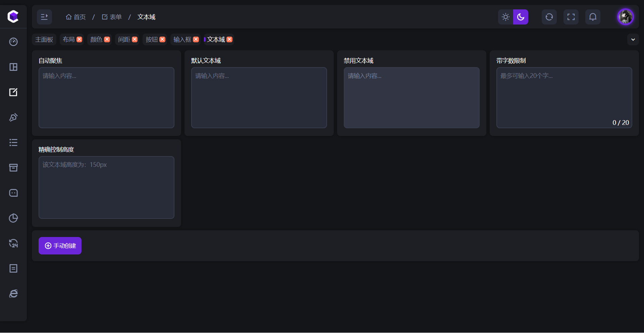Open the archive box sidebar icon

(13, 168)
